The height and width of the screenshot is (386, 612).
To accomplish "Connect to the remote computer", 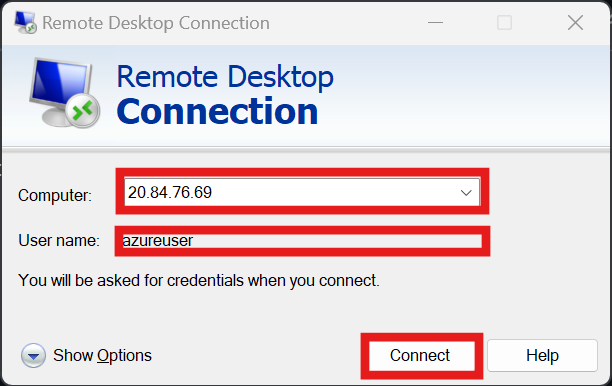I will 422,356.
